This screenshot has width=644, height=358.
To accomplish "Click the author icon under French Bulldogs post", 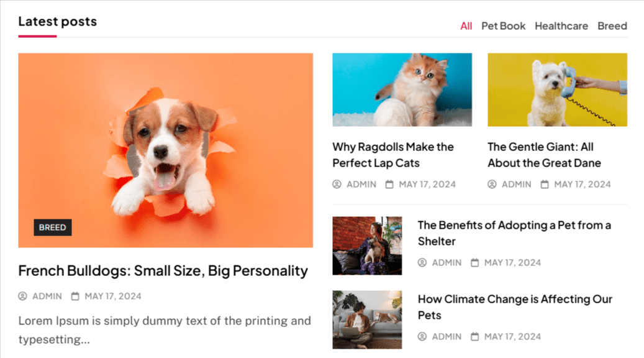I will [23, 296].
